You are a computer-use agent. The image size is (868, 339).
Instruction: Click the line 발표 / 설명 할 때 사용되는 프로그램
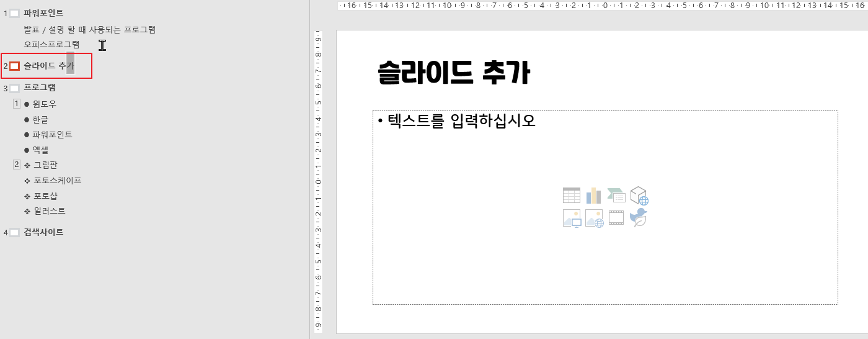click(89, 30)
